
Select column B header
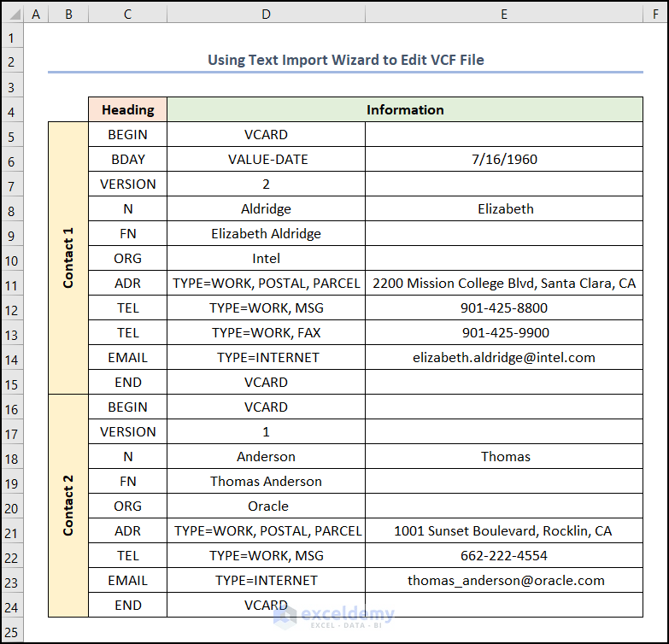click(68, 14)
